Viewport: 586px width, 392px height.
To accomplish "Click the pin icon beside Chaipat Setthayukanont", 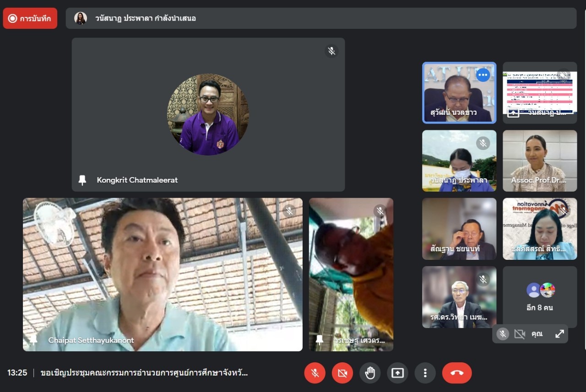I will tap(33, 340).
